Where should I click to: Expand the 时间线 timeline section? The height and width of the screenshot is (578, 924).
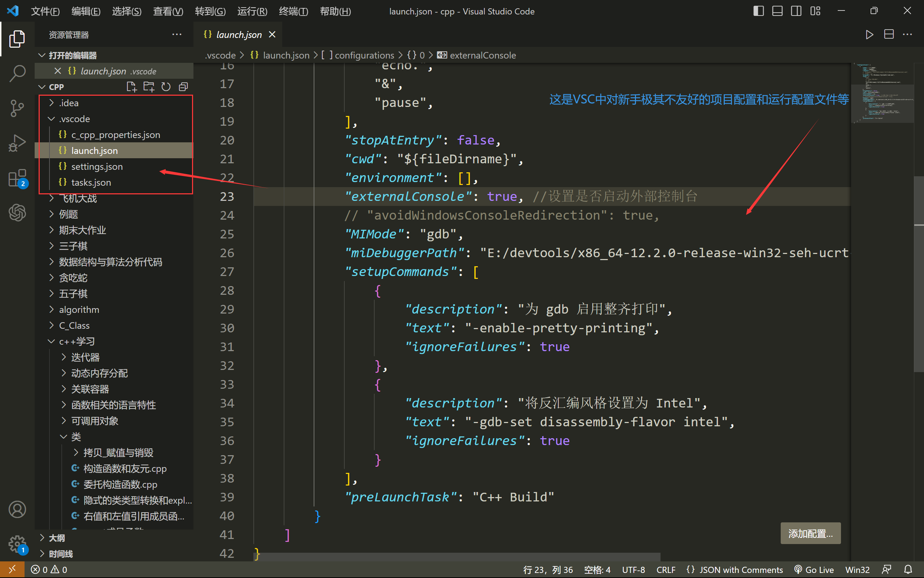[114, 554]
